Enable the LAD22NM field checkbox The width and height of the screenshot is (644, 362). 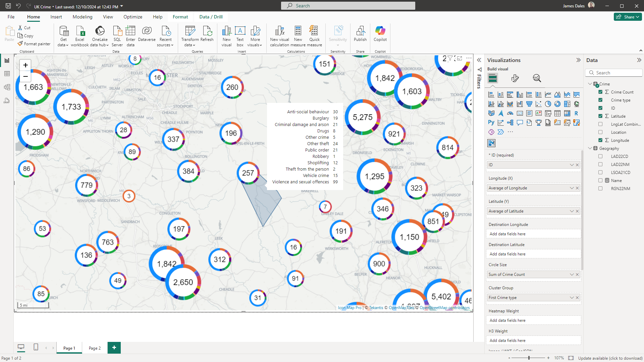coord(600,165)
